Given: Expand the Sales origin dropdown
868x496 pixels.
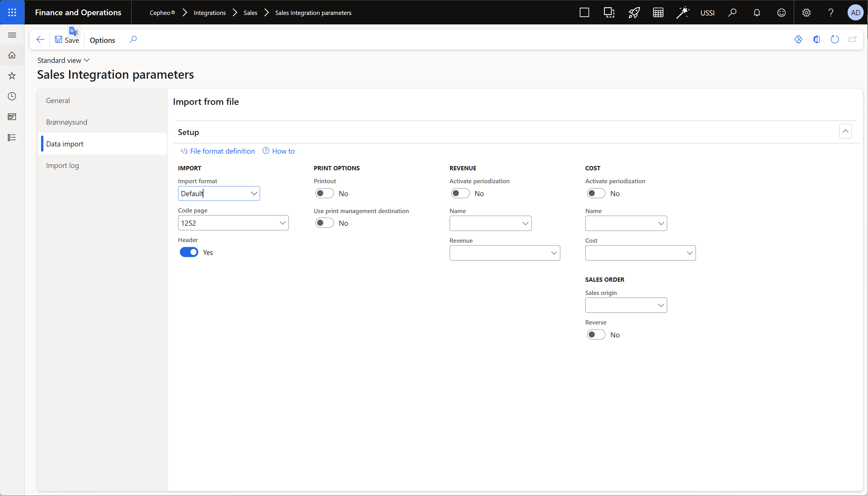Looking at the screenshot, I should pos(661,305).
